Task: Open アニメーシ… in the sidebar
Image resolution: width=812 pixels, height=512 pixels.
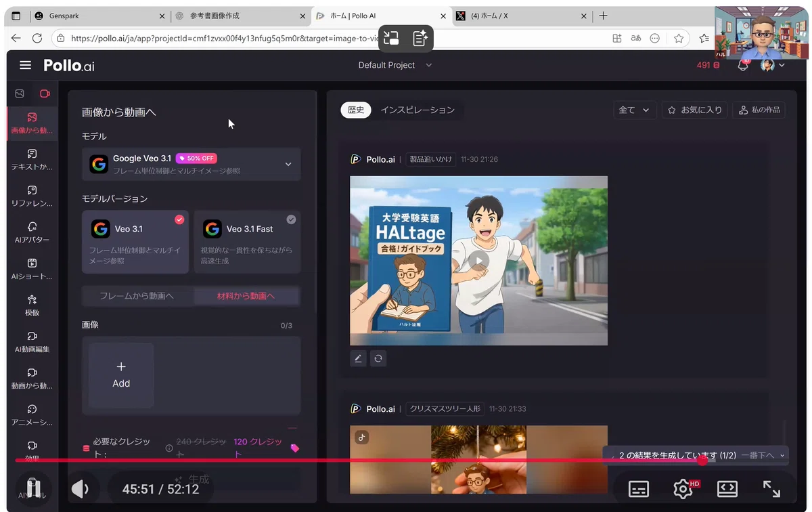Action: pyautogui.click(x=32, y=416)
